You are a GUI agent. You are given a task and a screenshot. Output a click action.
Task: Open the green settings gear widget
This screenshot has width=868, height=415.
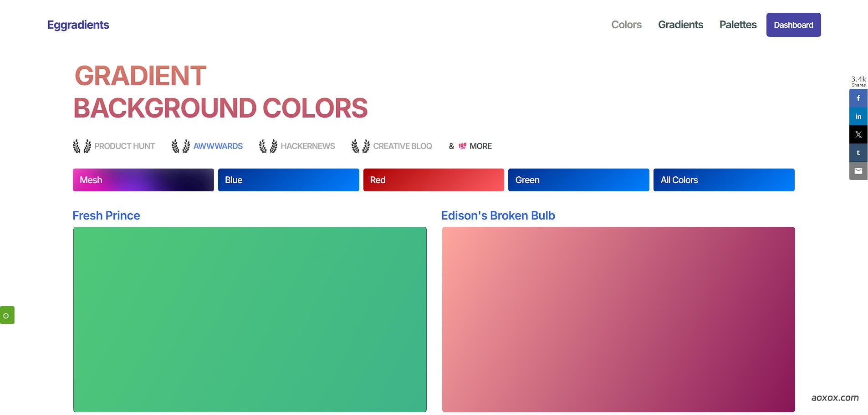(6, 315)
